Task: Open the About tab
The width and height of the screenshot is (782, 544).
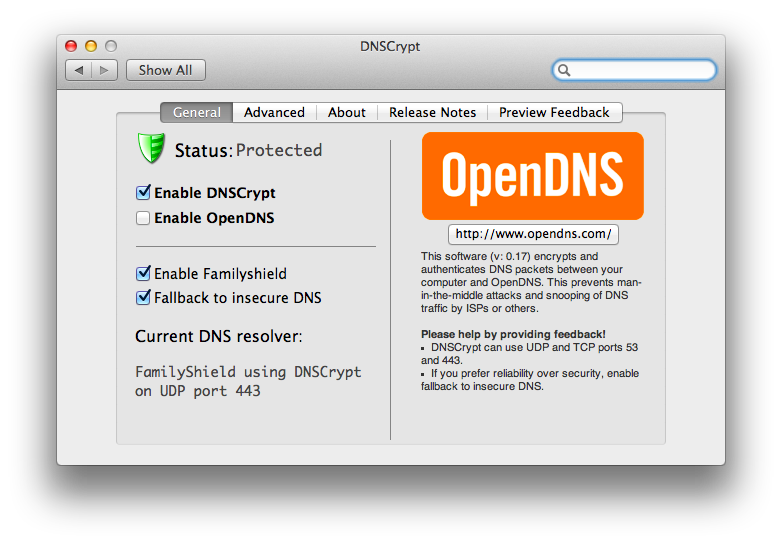Action: [346, 112]
